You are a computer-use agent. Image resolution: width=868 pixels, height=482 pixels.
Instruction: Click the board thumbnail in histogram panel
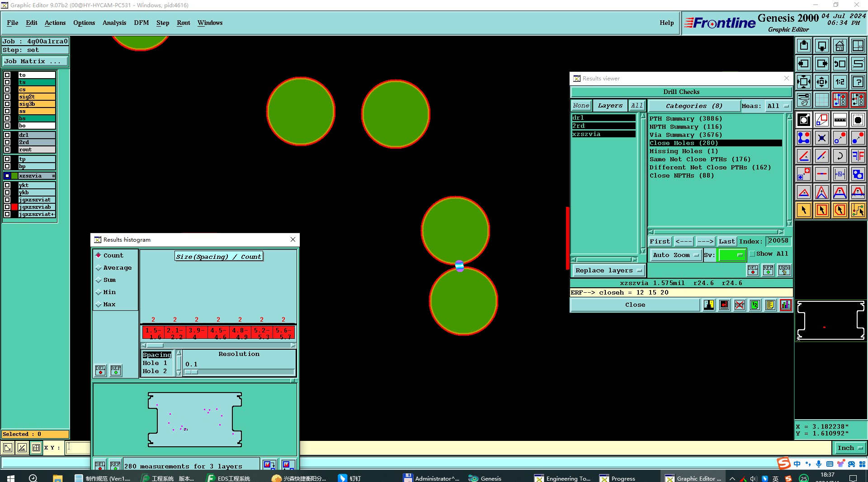pyautogui.click(x=195, y=420)
